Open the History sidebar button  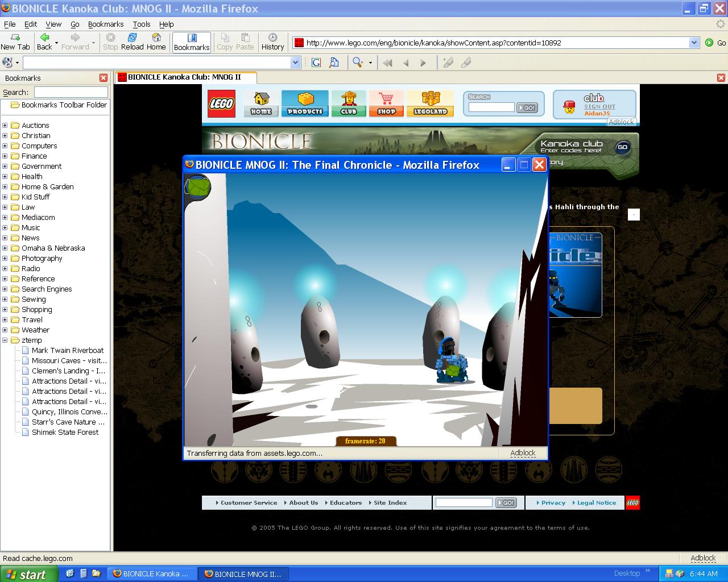pyautogui.click(x=272, y=41)
